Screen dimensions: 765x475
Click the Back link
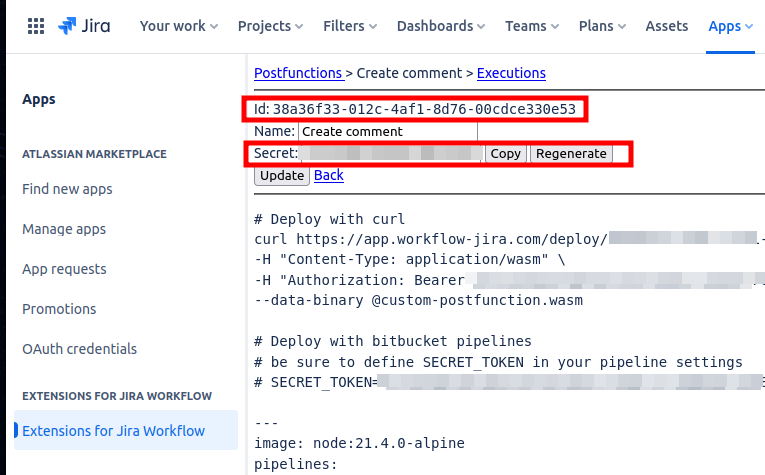[x=329, y=175]
